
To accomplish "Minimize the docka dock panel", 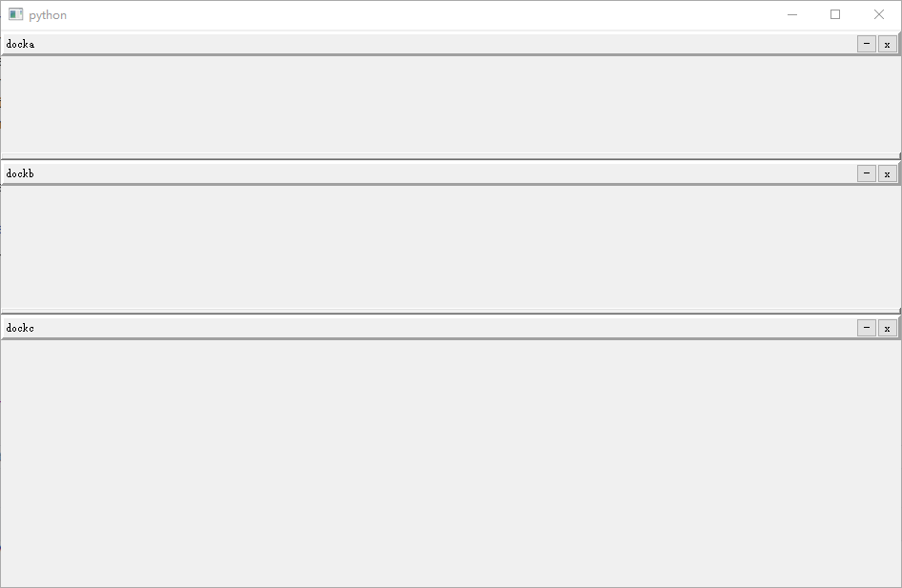I will 867,44.
